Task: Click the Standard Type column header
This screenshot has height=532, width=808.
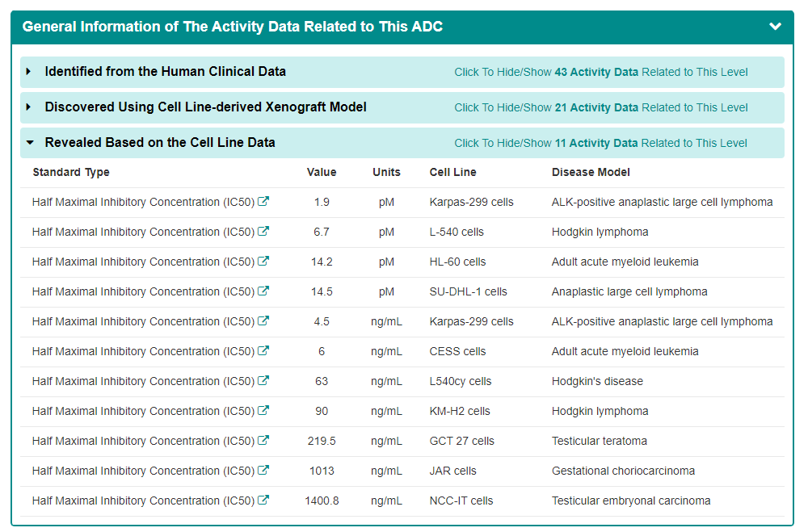Action: (x=71, y=172)
